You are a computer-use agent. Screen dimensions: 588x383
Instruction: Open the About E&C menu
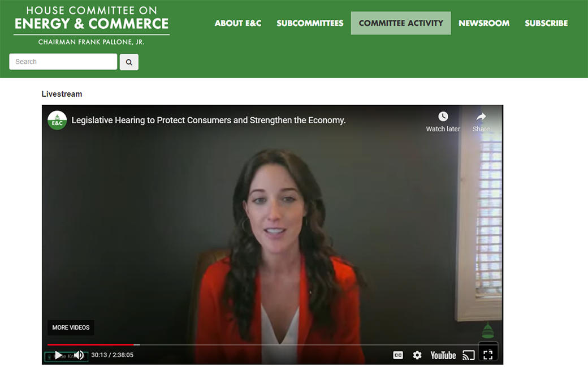click(x=238, y=23)
